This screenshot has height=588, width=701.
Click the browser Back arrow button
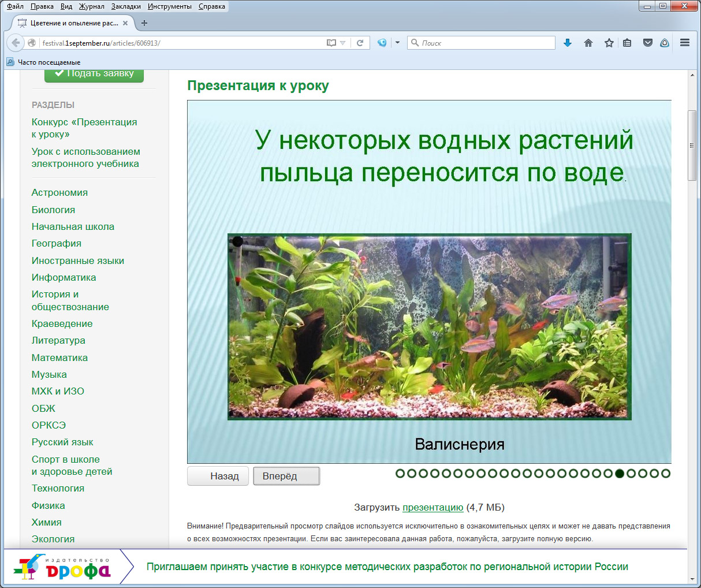tap(16, 43)
